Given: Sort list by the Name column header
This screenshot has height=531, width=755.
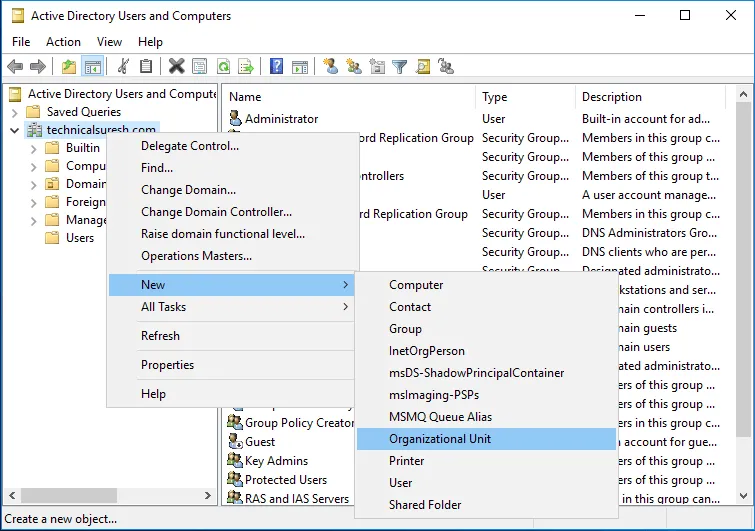Looking at the screenshot, I should [350, 97].
